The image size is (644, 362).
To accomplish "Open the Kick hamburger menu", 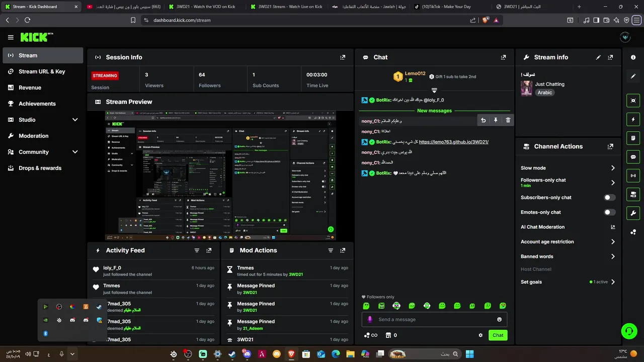I will tap(11, 37).
